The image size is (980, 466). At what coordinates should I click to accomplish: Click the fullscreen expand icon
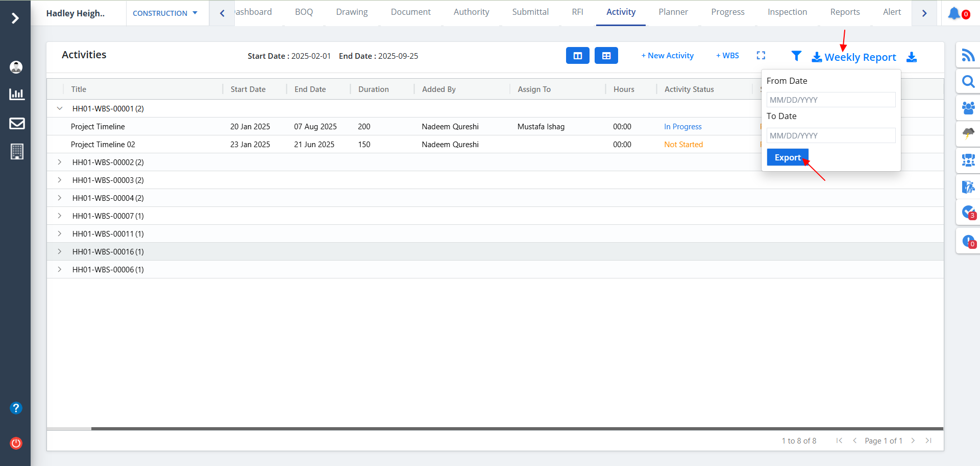761,56
